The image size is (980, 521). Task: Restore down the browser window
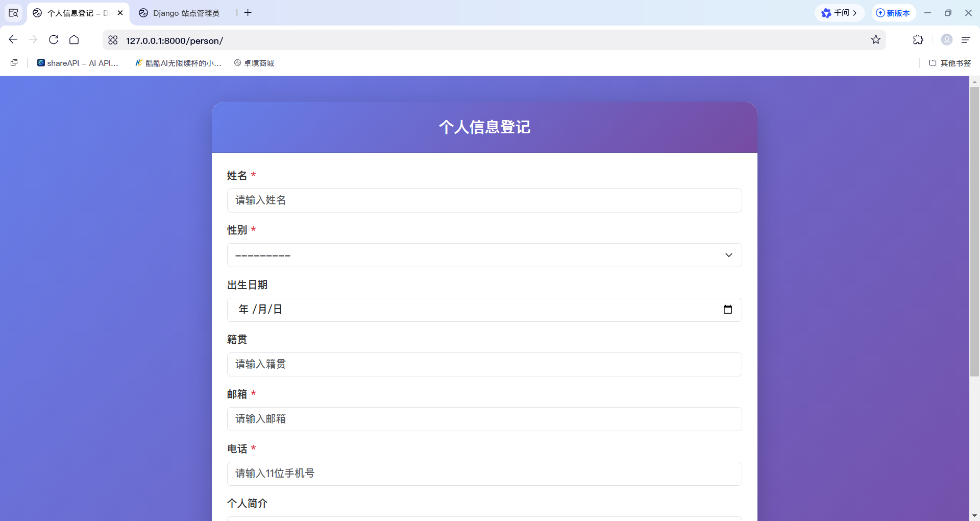pos(948,13)
